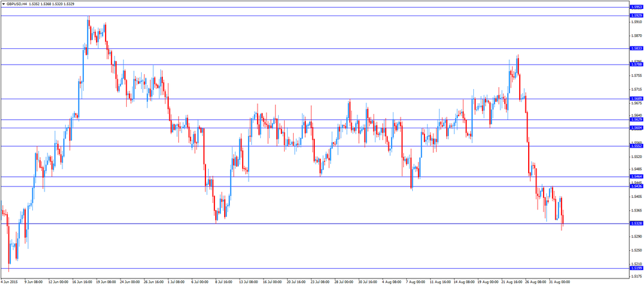This screenshot has width=644, height=285.
Task: Select the 1.5833 horizontal line price label
Action: [x=636, y=48]
